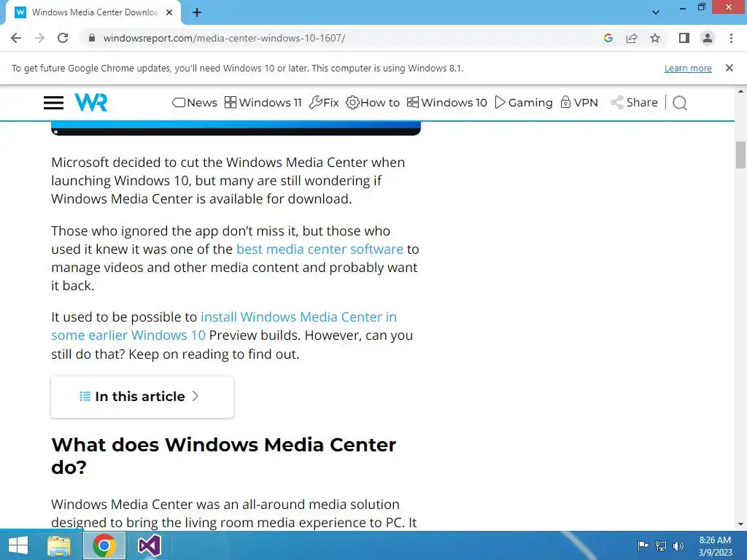Open the Chrome side panel
This screenshot has width=747, height=560.
pos(684,38)
